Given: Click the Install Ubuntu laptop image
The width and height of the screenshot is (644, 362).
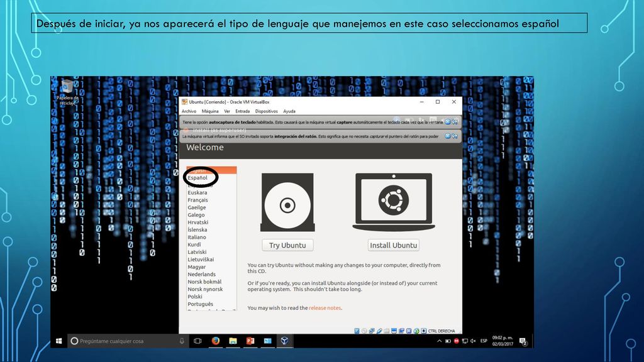Looking at the screenshot, I should pos(394,202).
